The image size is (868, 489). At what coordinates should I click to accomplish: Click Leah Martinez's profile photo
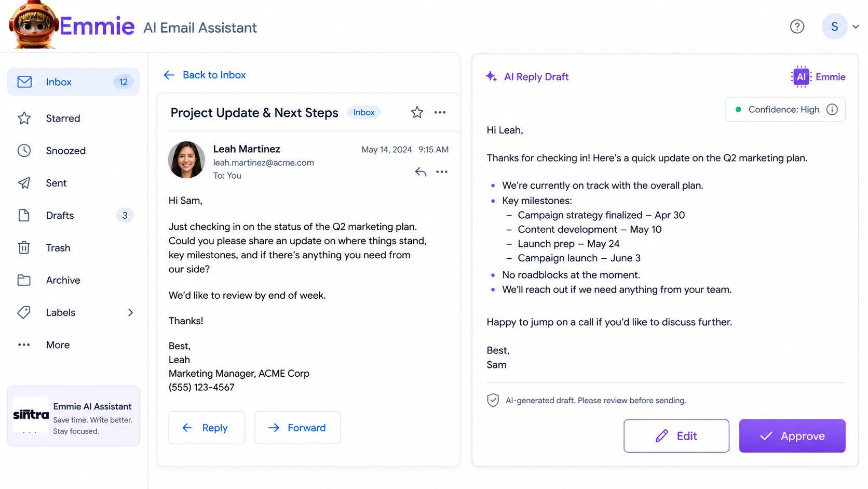coord(186,160)
